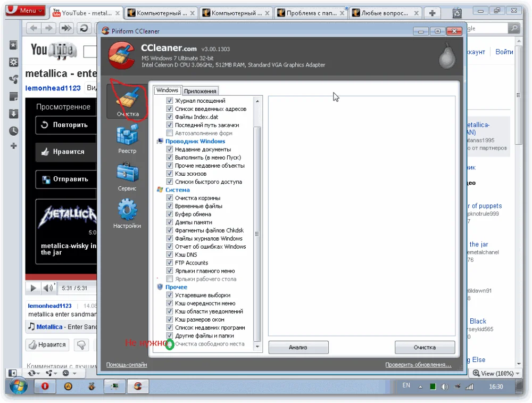
Task: Open the Opera Unite sidebar panel
Action: click(13, 79)
